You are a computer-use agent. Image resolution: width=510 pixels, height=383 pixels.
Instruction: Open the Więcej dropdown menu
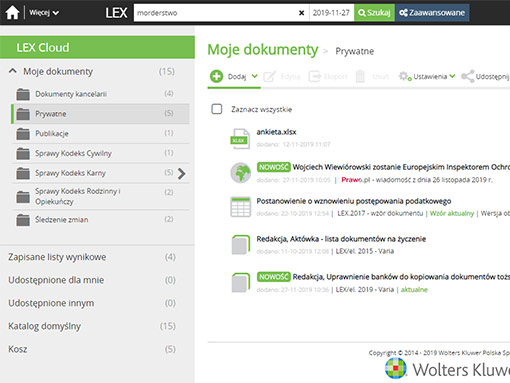tap(44, 13)
